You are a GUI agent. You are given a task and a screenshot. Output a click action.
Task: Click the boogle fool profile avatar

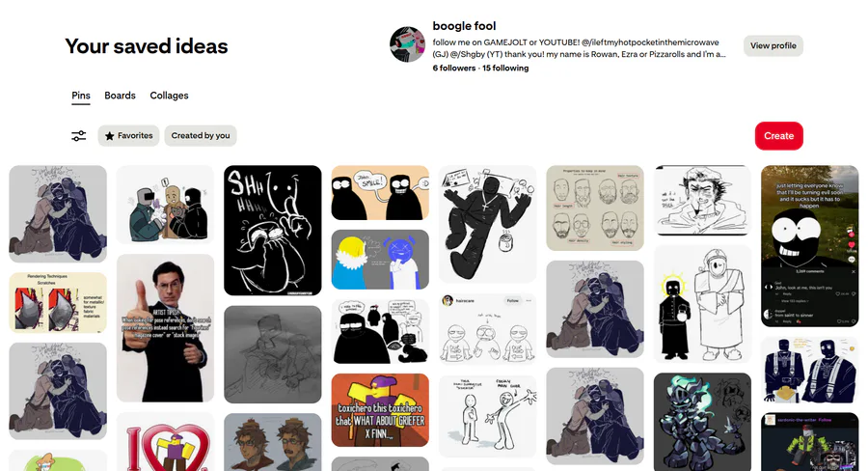point(407,45)
